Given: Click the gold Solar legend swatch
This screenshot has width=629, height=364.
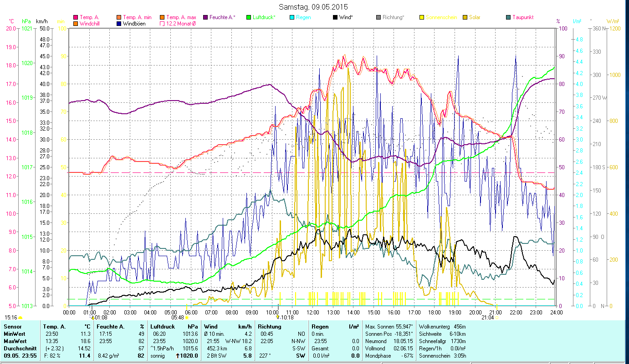Looking at the screenshot, I should (x=465, y=17).
